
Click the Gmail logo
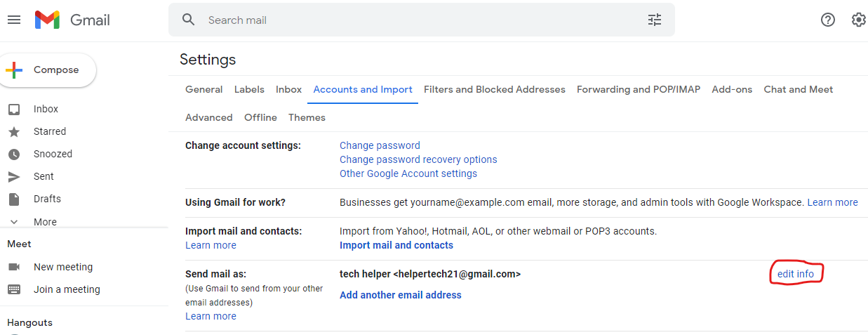pos(72,20)
